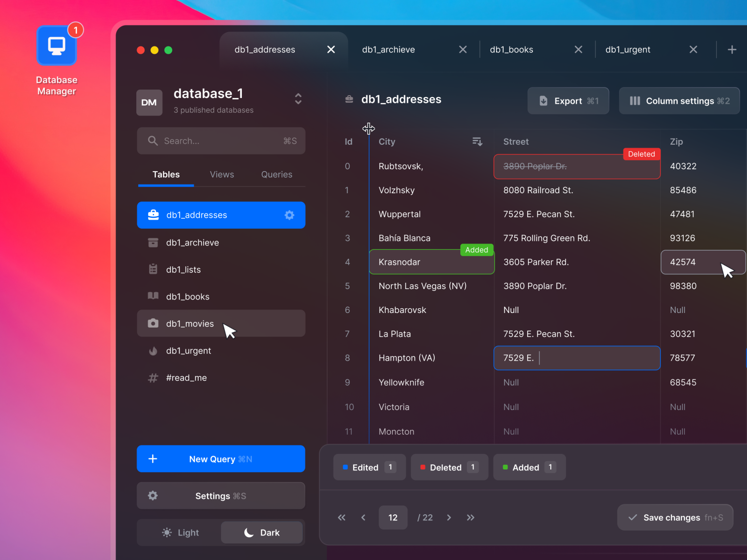
Task: Switch to db1_archieve tab
Action: tap(389, 49)
